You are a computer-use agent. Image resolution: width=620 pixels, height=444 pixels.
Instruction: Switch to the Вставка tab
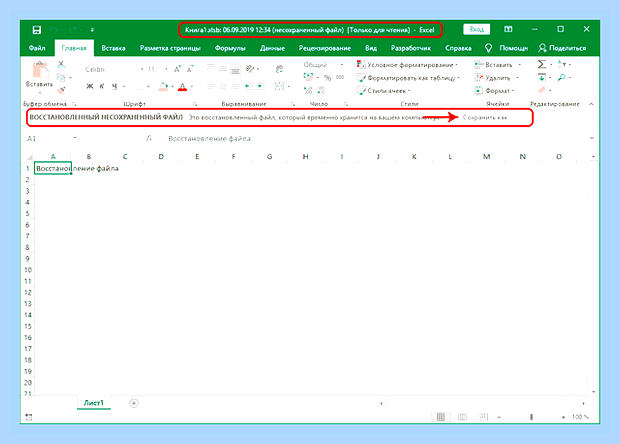click(113, 48)
